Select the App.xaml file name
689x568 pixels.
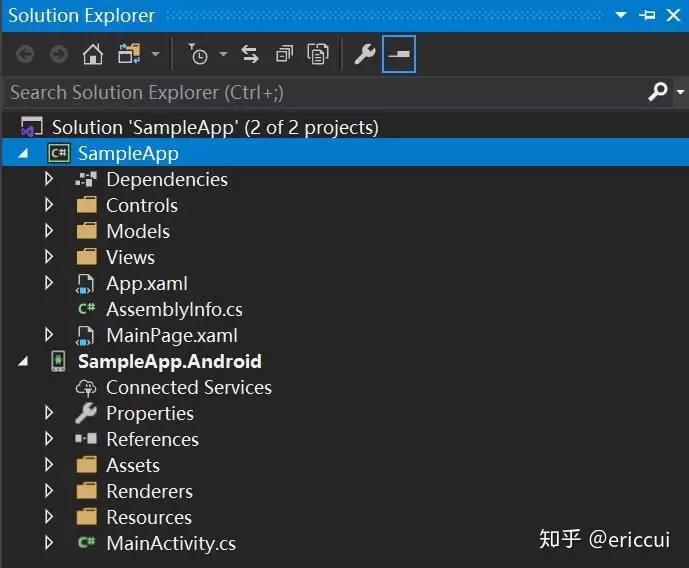pyautogui.click(x=147, y=283)
